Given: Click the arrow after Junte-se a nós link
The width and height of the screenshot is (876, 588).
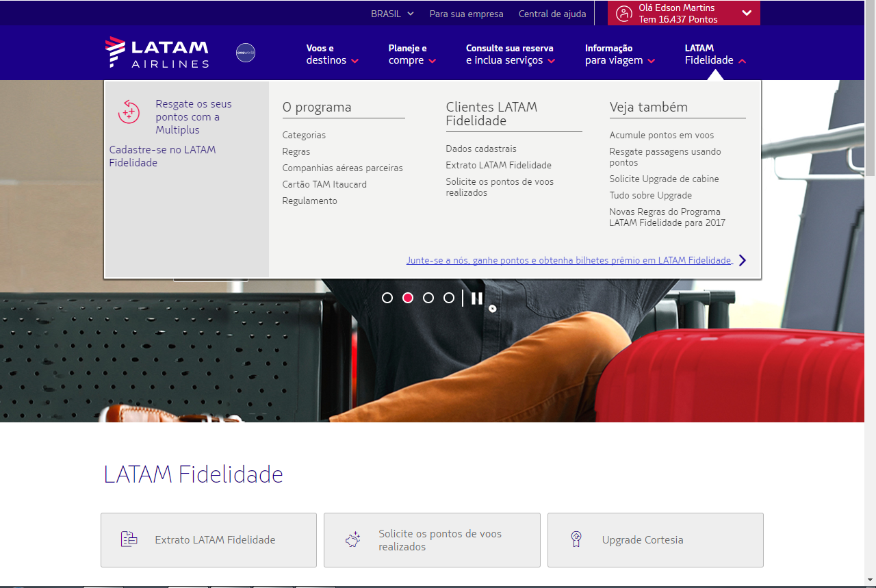Looking at the screenshot, I should [742, 260].
